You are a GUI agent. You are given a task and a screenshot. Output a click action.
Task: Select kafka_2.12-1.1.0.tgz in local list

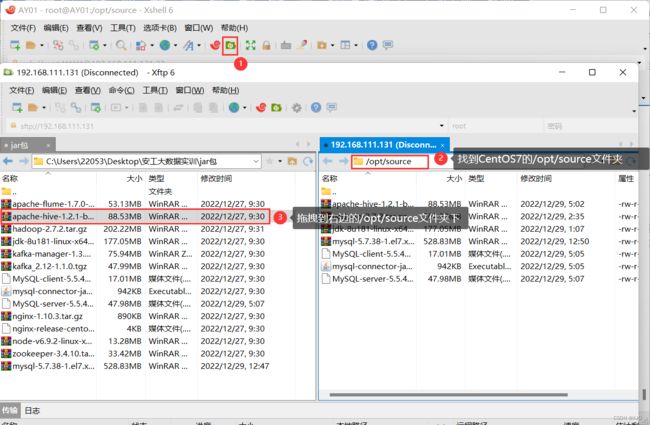tap(50, 266)
